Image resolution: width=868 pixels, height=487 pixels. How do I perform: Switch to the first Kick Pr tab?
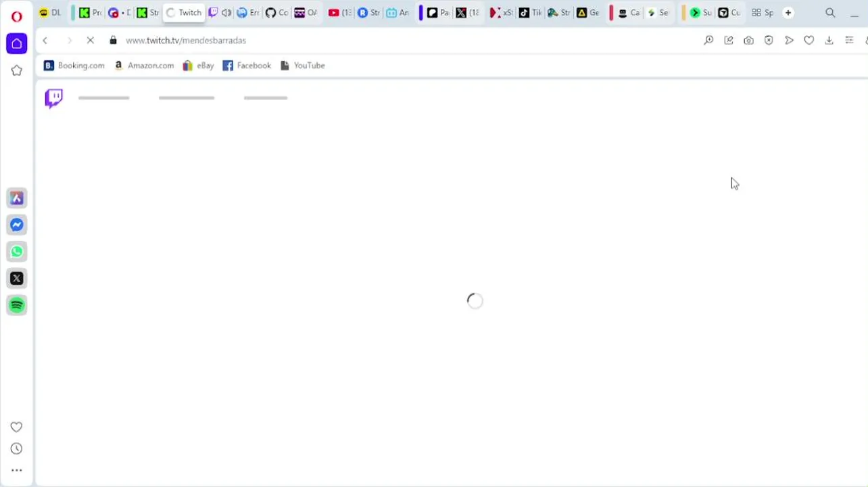pyautogui.click(x=90, y=13)
